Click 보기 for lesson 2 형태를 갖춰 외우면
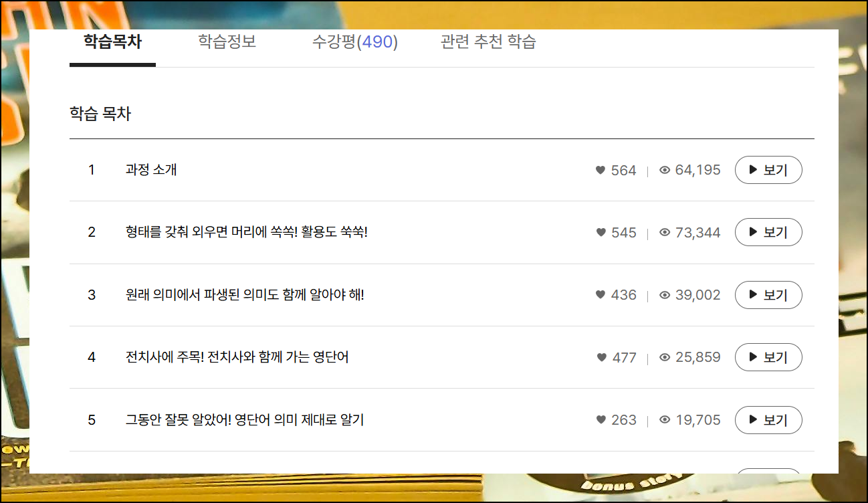Viewport: 868px width, 503px height. (768, 232)
